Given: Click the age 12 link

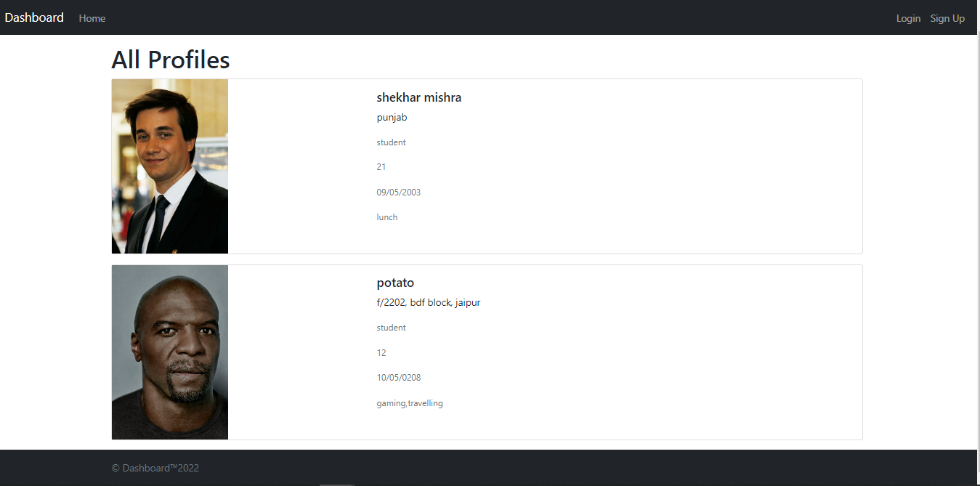Looking at the screenshot, I should (x=381, y=352).
